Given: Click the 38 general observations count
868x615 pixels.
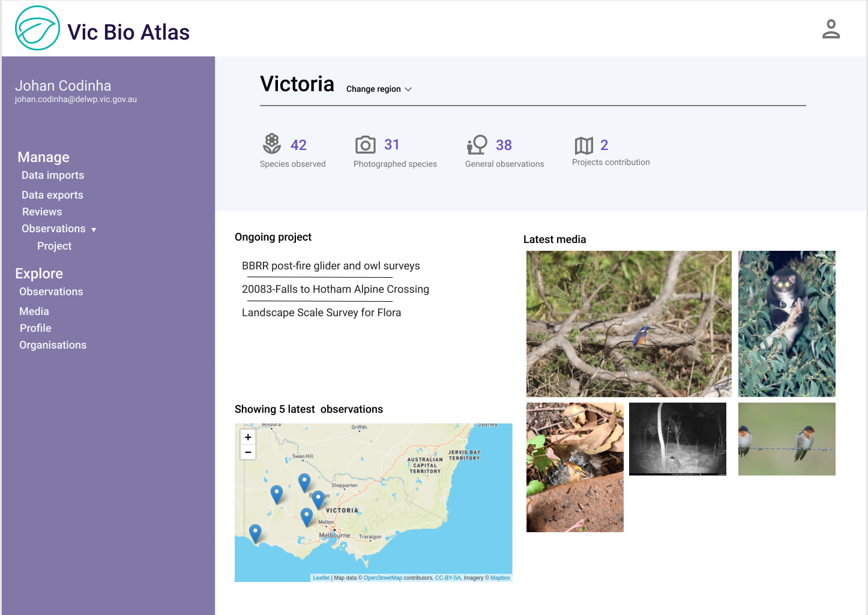Looking at the screenshot, I should (504, 145).
